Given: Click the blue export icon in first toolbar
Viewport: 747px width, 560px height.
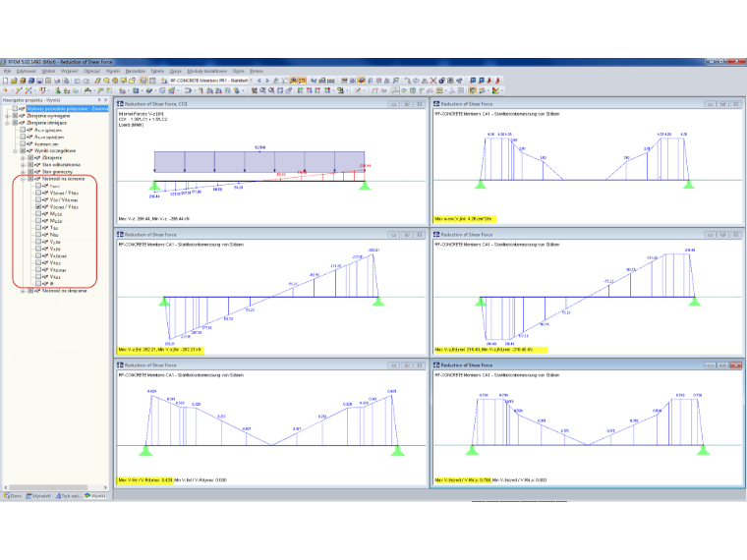Looking at the screenshot, I should pos(472,81).
